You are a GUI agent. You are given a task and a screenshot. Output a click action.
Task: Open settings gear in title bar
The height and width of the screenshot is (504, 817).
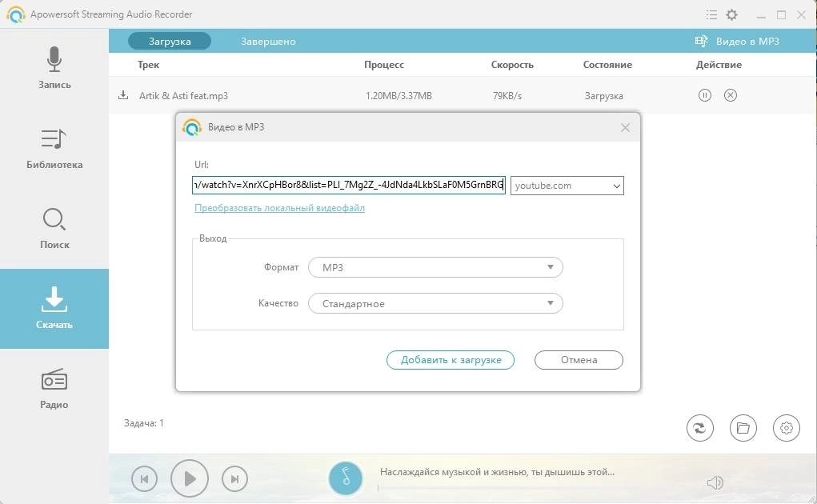(732, 14)
